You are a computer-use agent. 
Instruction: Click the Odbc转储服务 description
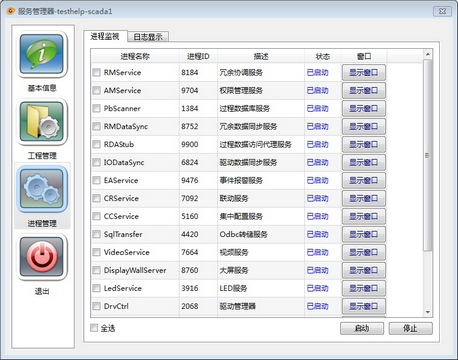click(243, 234)
